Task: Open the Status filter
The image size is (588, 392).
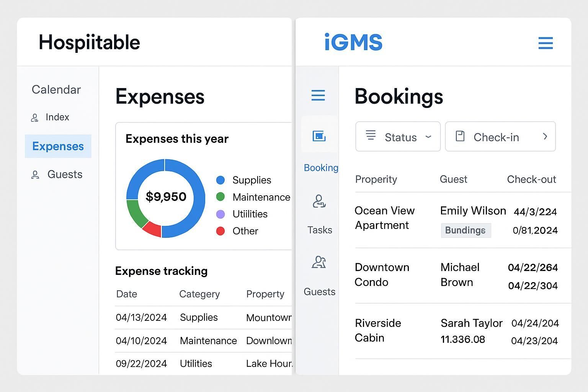Action: tap(398, 137)
